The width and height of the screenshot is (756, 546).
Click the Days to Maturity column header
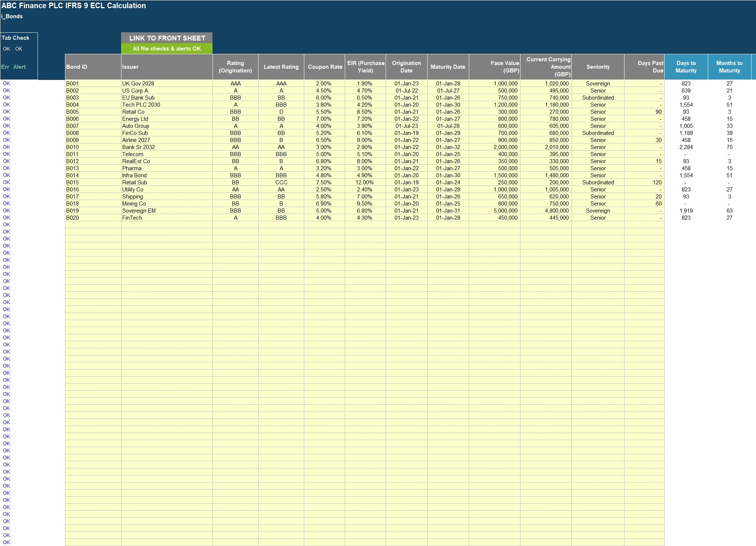[x=686, y=67]
